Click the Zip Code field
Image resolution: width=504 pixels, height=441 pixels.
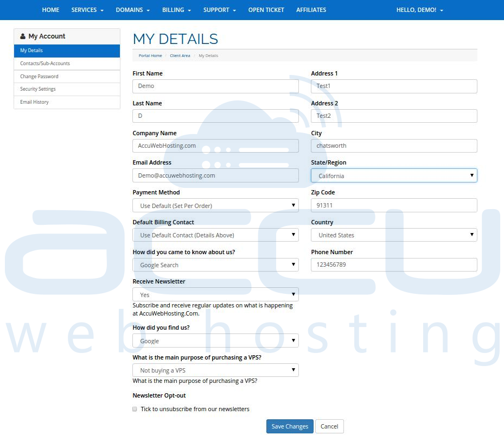click(x=394, y=205)
